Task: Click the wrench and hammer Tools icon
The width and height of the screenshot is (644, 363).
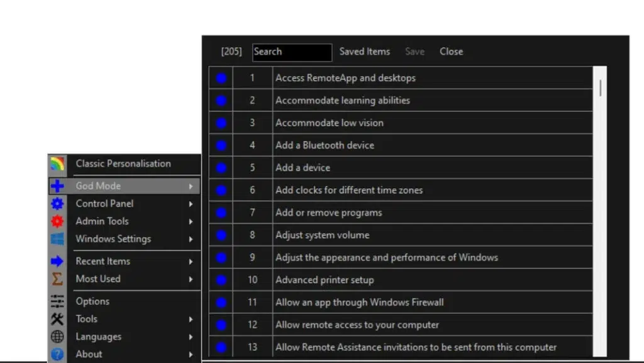Action: tap(57, 319)
